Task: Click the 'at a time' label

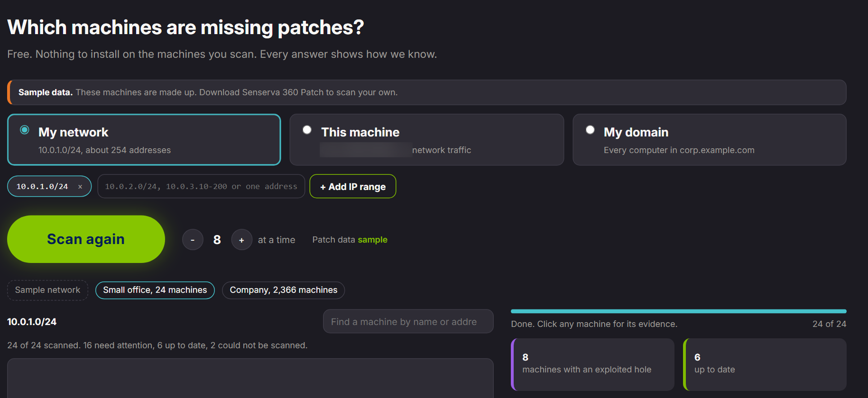Action: pos(277,240)
